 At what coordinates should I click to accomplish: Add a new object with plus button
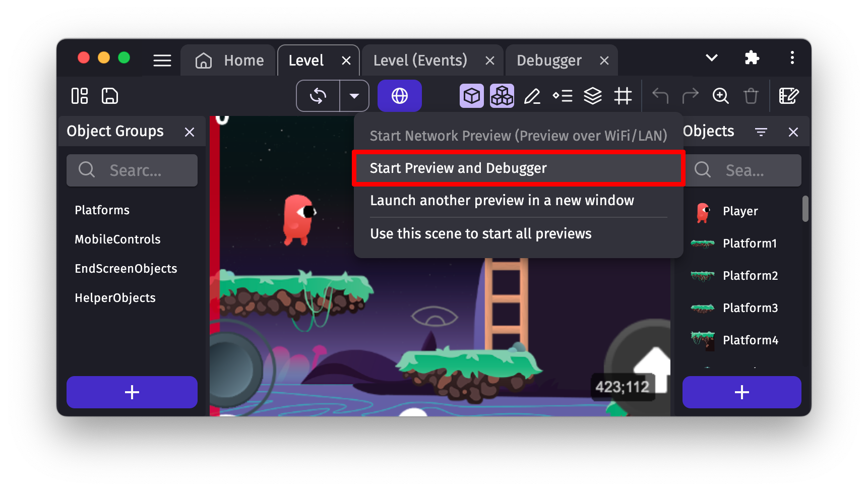coord(741,392)
